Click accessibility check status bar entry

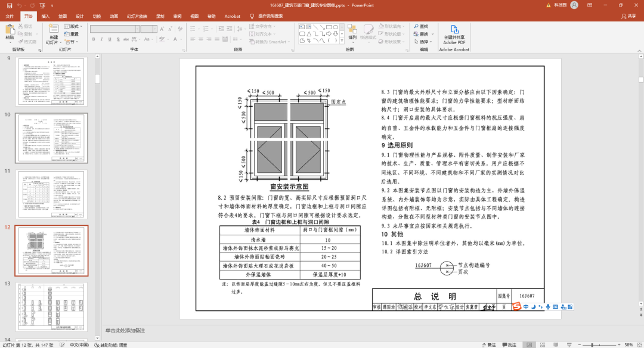111,345
